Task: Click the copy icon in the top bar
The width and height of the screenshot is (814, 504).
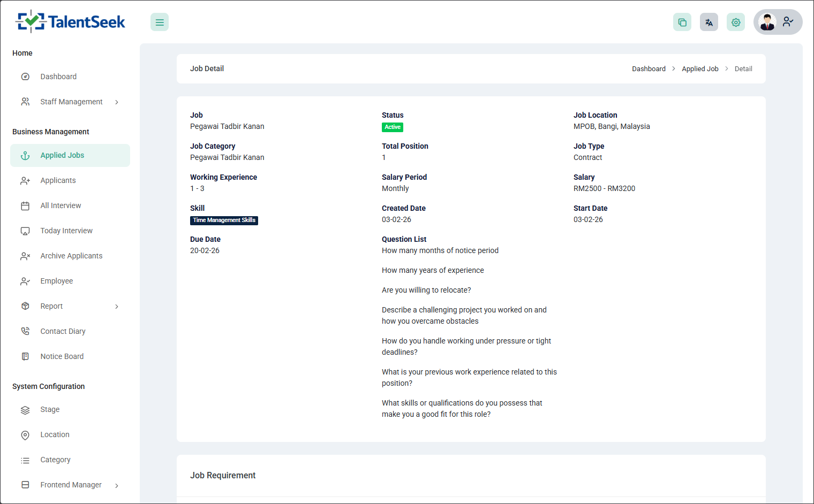Action: tap(682, 22)
